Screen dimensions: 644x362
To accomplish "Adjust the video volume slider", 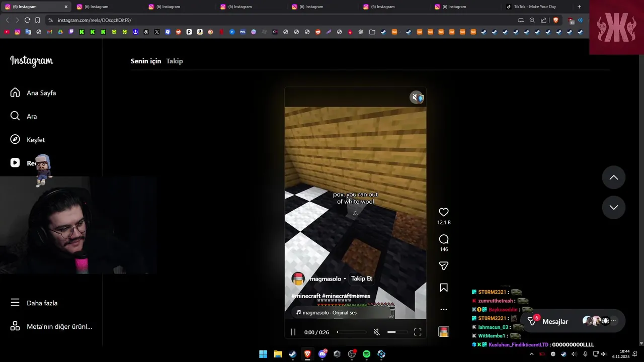I will tap(398, 332).
